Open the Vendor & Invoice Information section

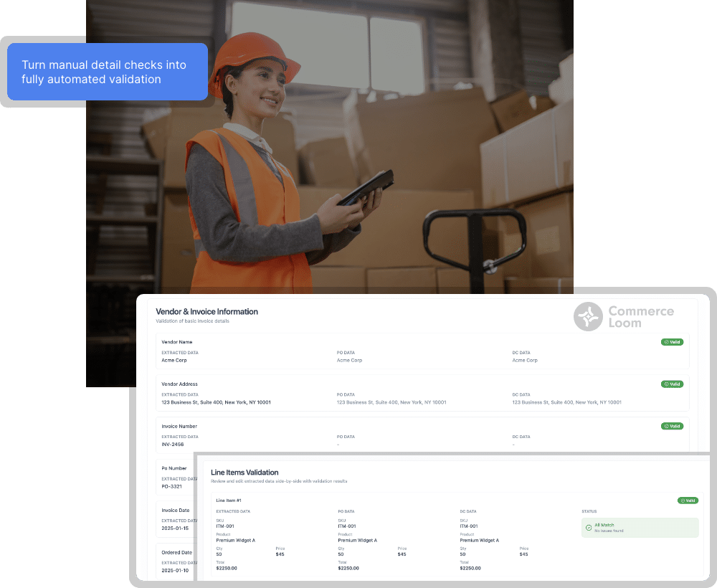click(x=206, y=311)
